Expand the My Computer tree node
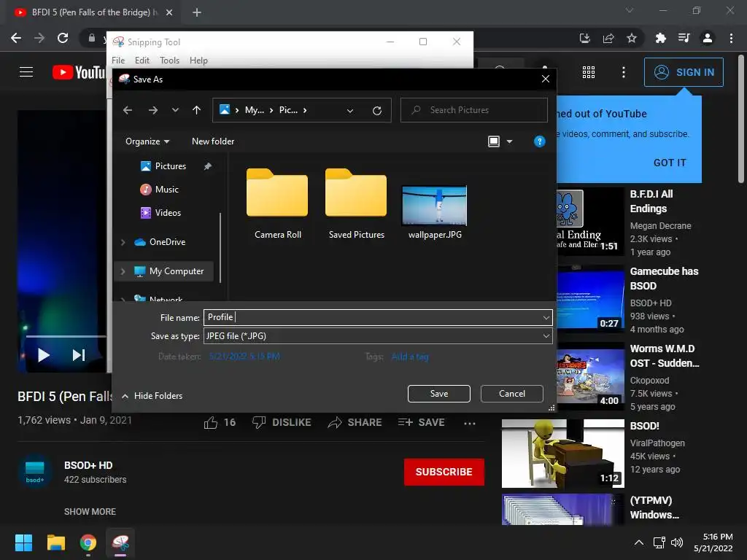 (x=123, y=271)
